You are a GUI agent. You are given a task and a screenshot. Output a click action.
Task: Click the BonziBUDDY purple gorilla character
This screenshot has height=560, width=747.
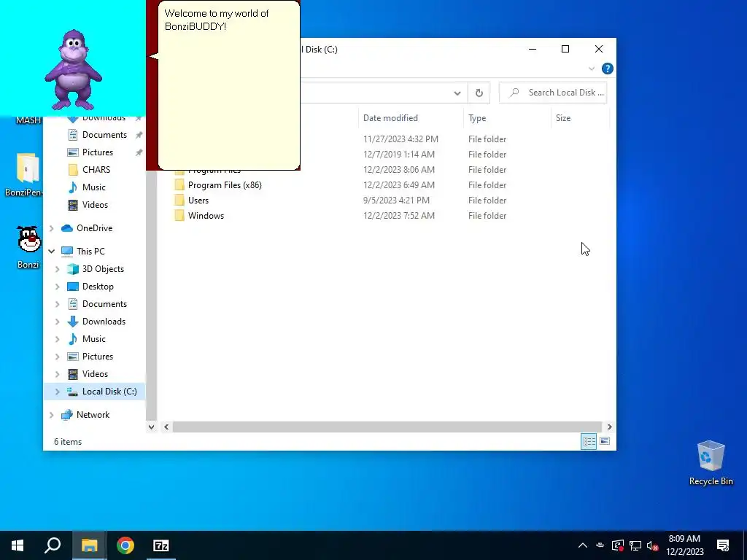73,69
